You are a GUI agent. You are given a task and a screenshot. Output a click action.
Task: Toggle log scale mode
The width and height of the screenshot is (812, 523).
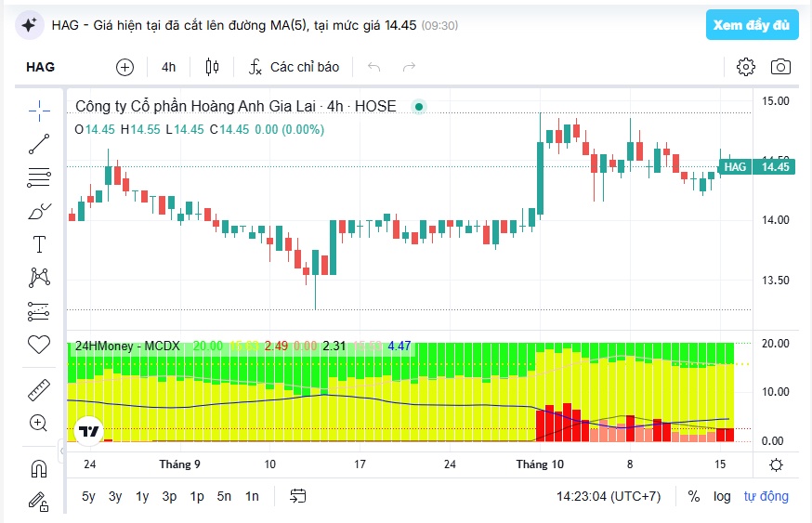pyautogui.click(x=722, y=496)
